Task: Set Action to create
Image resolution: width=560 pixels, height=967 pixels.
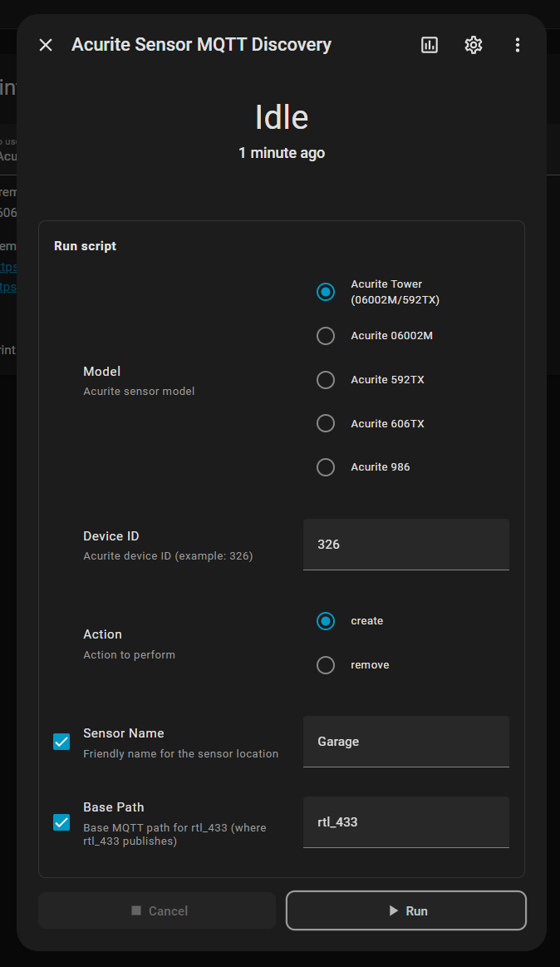Action: pos(326,621)
